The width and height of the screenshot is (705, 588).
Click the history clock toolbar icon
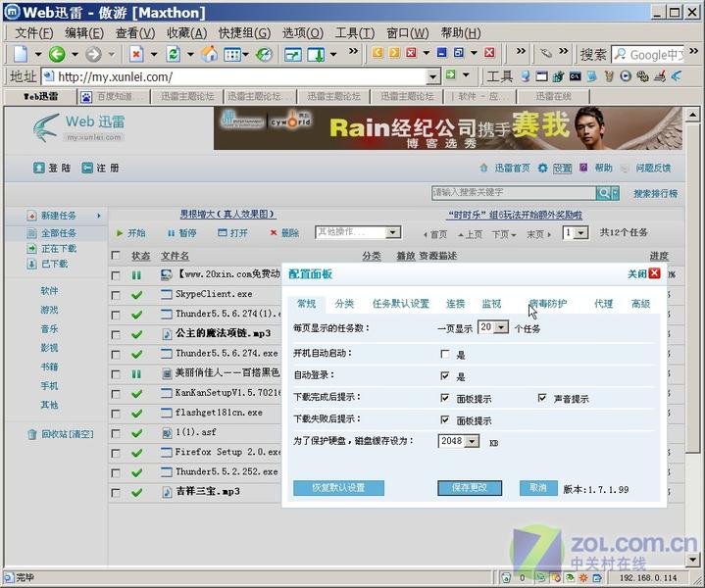264,55
